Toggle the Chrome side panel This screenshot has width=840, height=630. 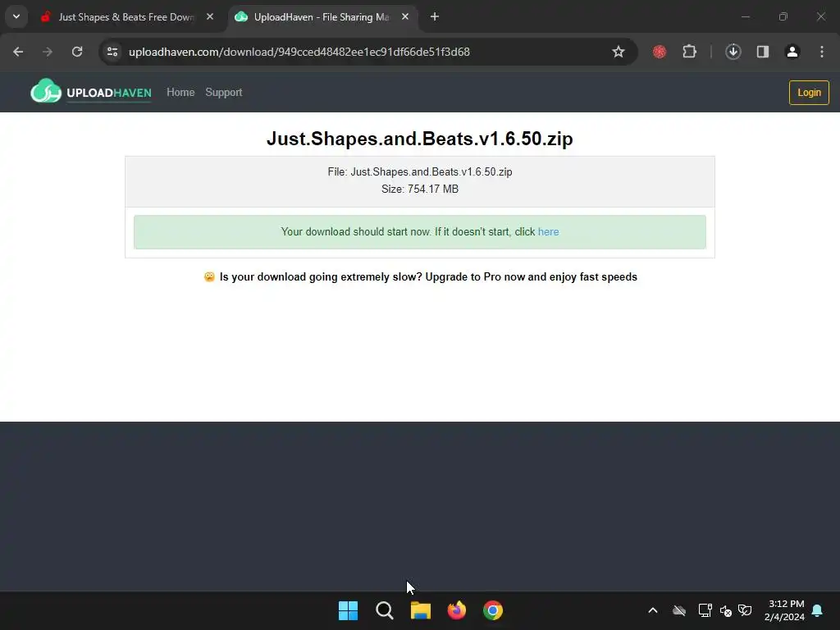click(763, 52)
